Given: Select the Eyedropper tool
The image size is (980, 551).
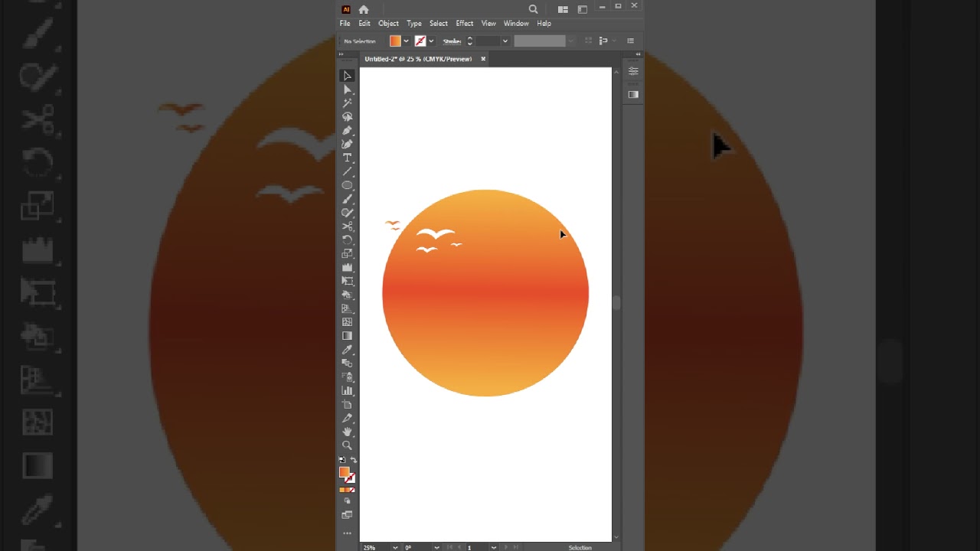Looking at the screenshot, I should [347, 350].
